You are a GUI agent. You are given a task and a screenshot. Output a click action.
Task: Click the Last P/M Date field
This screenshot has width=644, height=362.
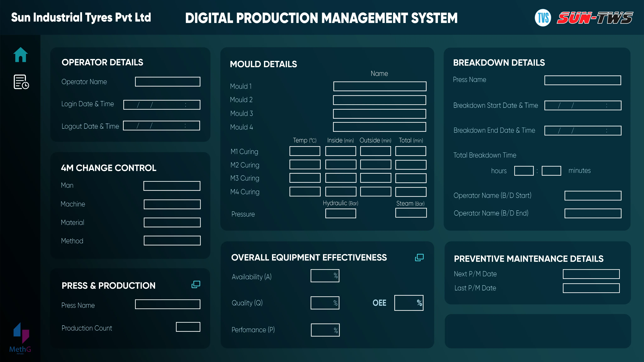591,288
